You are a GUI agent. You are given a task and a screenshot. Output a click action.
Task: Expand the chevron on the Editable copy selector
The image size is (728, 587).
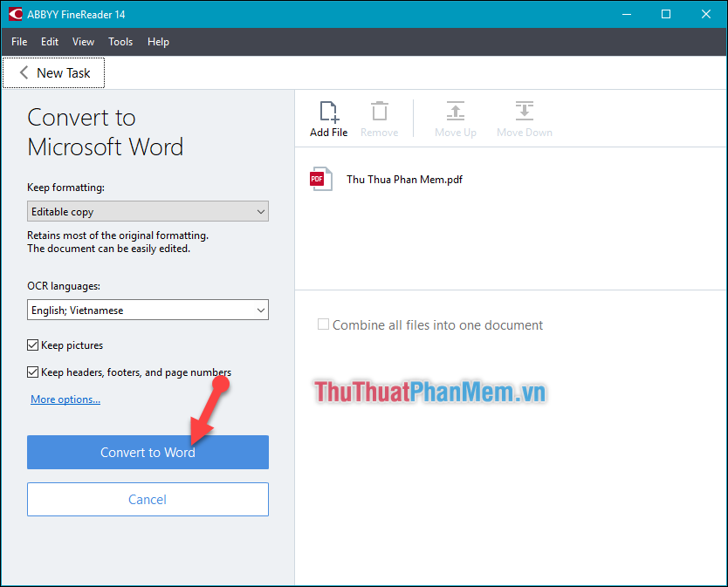[x=259, y=211]
